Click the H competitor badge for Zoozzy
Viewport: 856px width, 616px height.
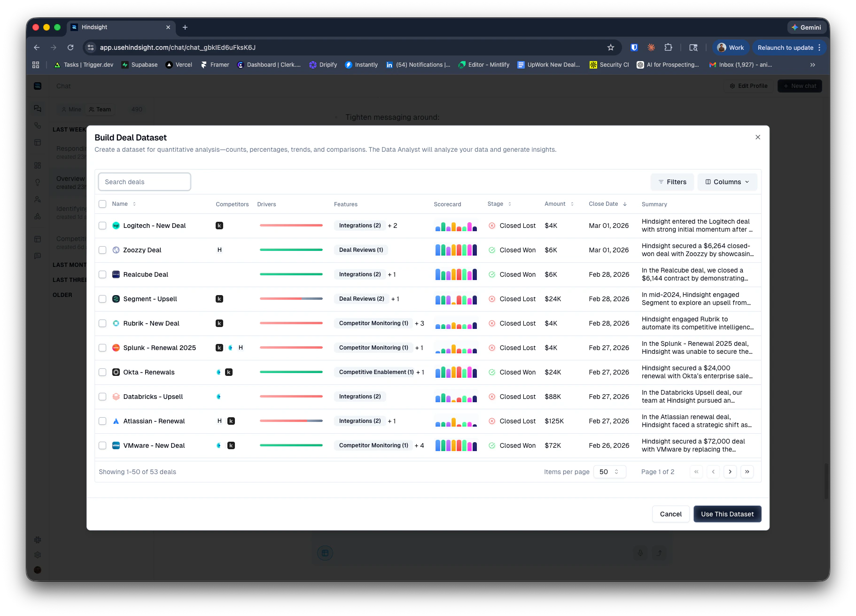pyautogui.click(x=219, y=250)
